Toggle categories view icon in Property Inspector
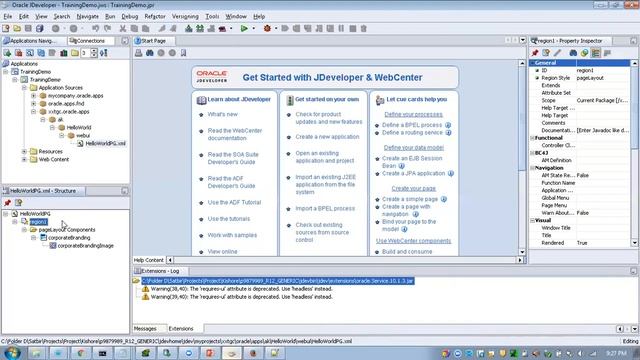The height and width of the screenshot is (360, 640). 596,53
